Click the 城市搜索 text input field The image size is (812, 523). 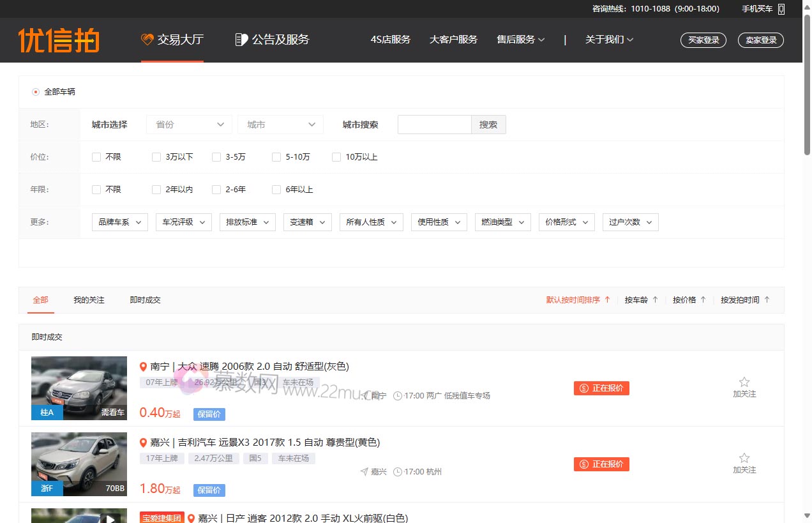click(x=434, y=125)
